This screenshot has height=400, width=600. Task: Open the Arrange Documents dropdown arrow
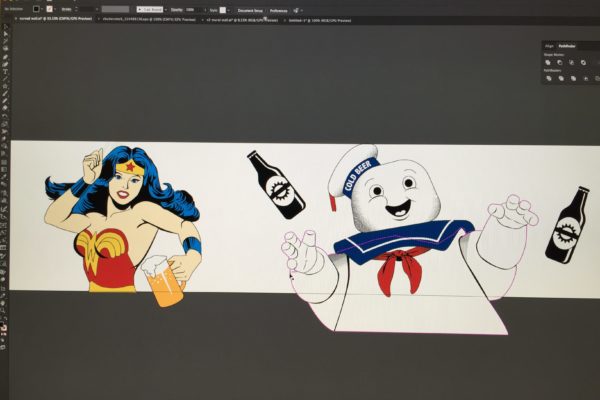point(302,10)
